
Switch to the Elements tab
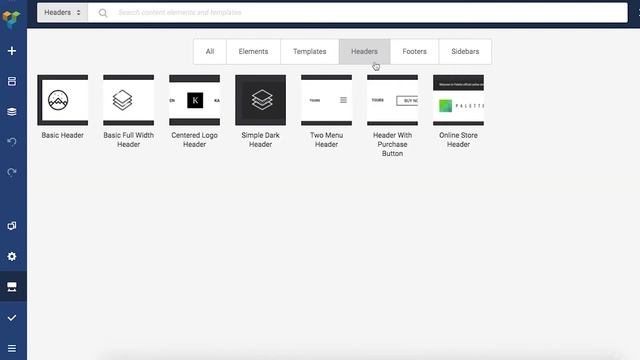click(253, 51)
